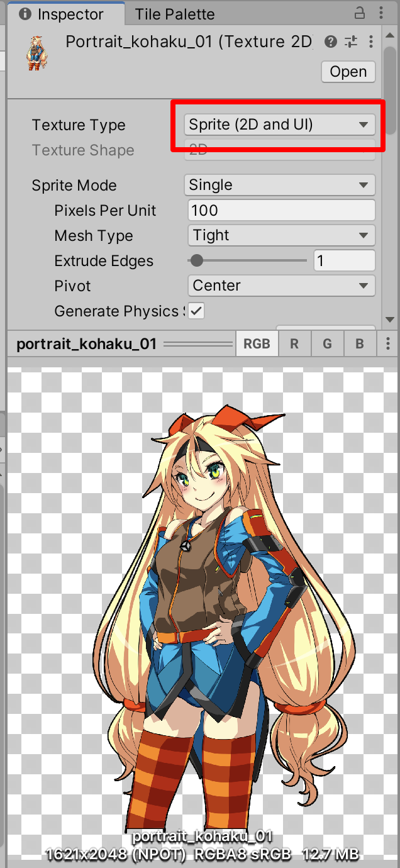This screenshot has height=868, width=400.
Task: Open the Texture Type dropdown
Action: tap(280, 125)
